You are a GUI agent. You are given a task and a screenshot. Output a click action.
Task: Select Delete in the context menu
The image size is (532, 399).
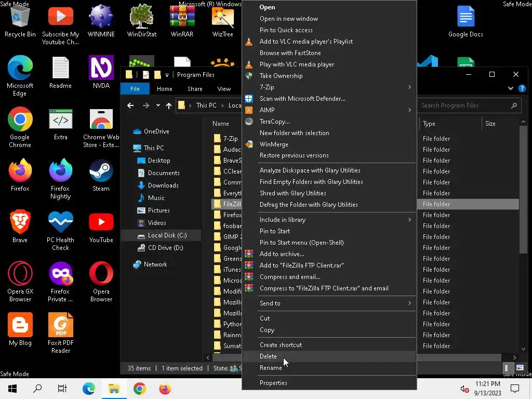[329, 356]
